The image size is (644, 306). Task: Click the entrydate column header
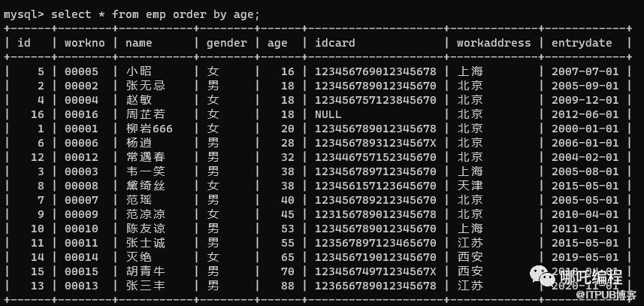582,43
